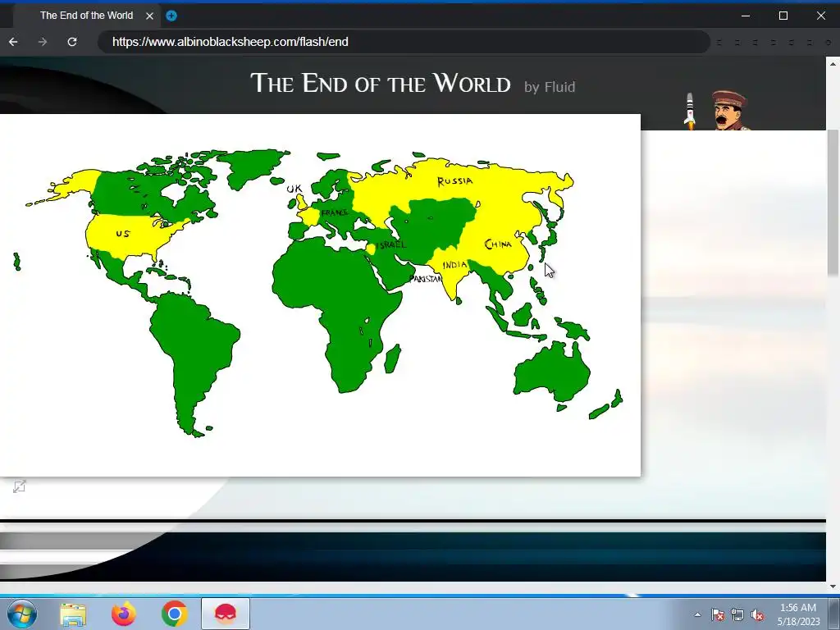This screenshot has height=630, width=840.
Task: Click the page scrollbar up arrow
Action: (833, 63)
